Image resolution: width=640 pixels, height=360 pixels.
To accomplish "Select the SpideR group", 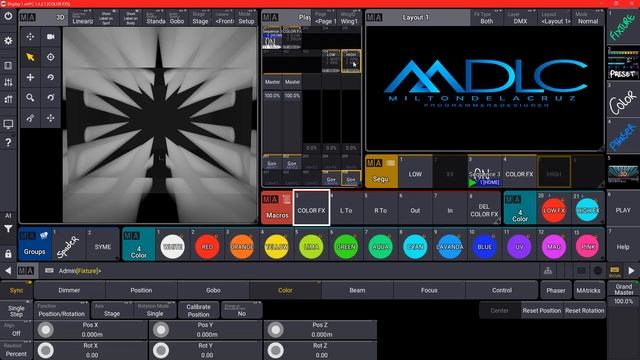I will pos(68,245).
